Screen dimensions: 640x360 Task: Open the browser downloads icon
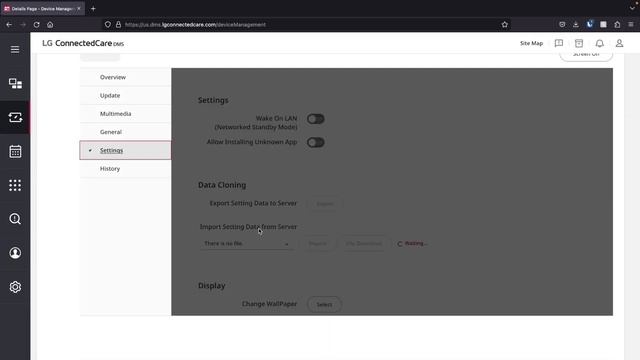576,24
